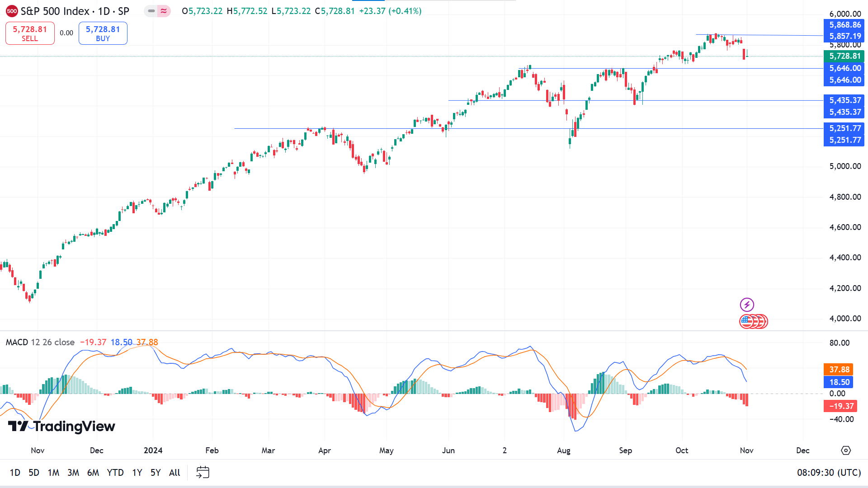Click the pink approximate-data indicator icon

tap(164, 11)
